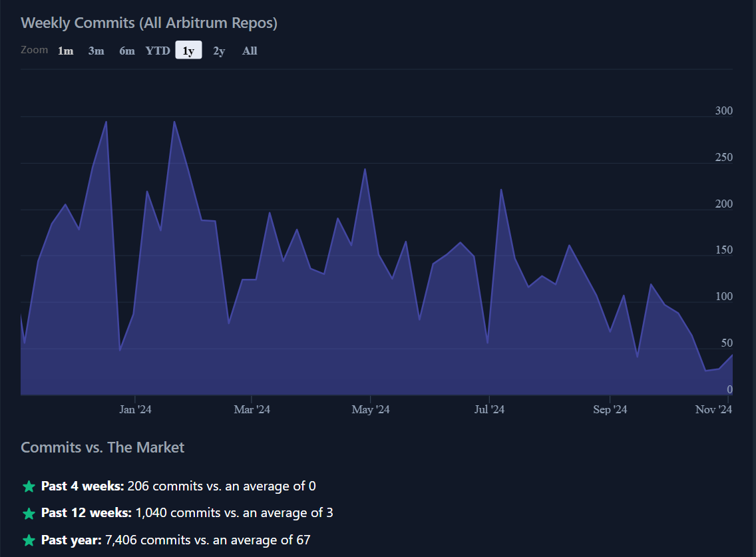Click the Zoom label in the toolbar
Viewport: 756px width, 557px height.
34,50
